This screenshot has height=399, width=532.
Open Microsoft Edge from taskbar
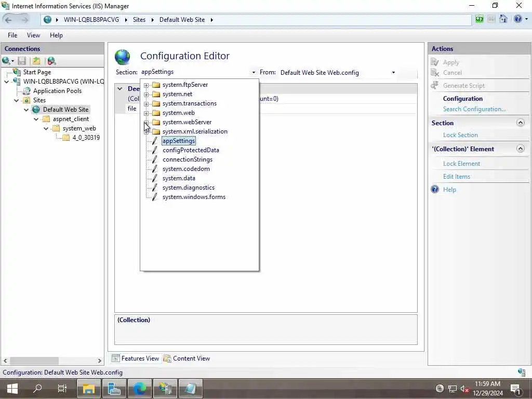point(139,389)
